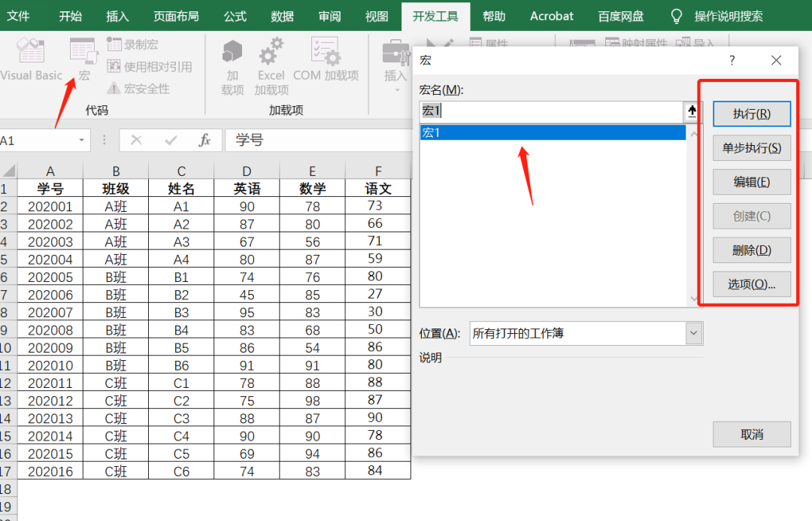Cancel the macro dialog with 取消
The width and height of the screenshot is (812, 521).
pyautogui.click(x=751, y=435)
